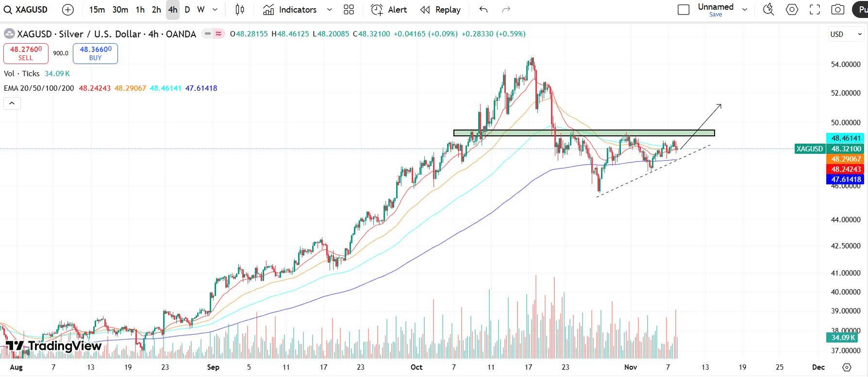Take a chart snapshot with camera icon

837,10
